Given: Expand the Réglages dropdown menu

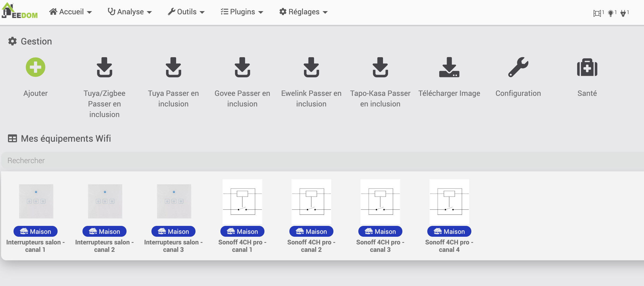Looking at the screenshot, I should click(x=303, y=12).
